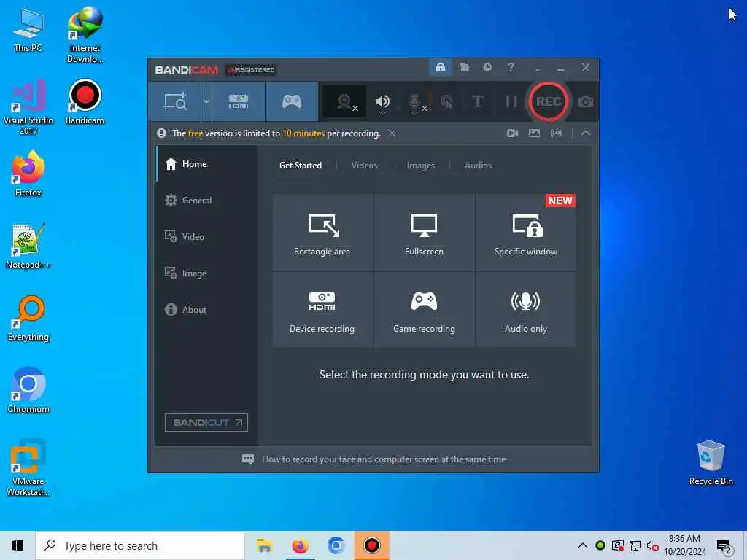
Task: Choose Audio only recording mode
Action: (x=525, y=309)
